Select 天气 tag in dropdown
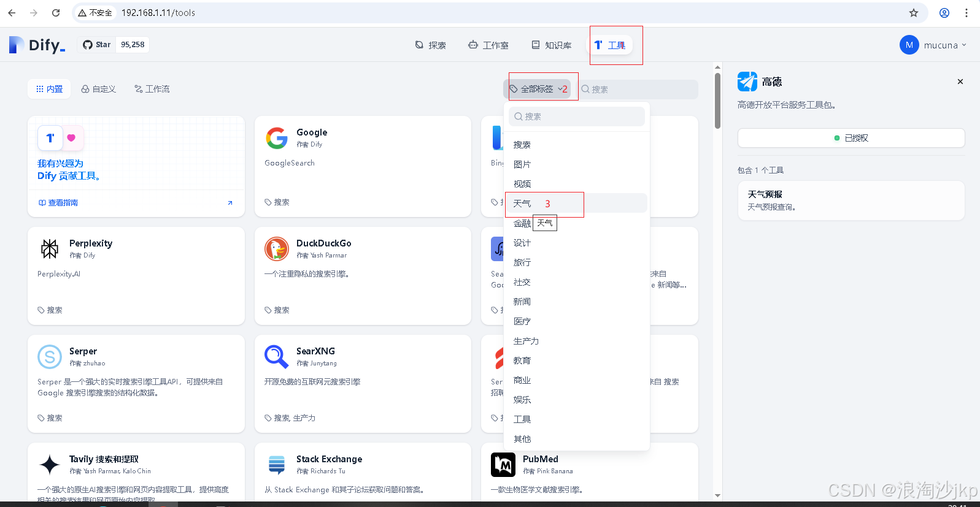 click(x=577, y=204)
